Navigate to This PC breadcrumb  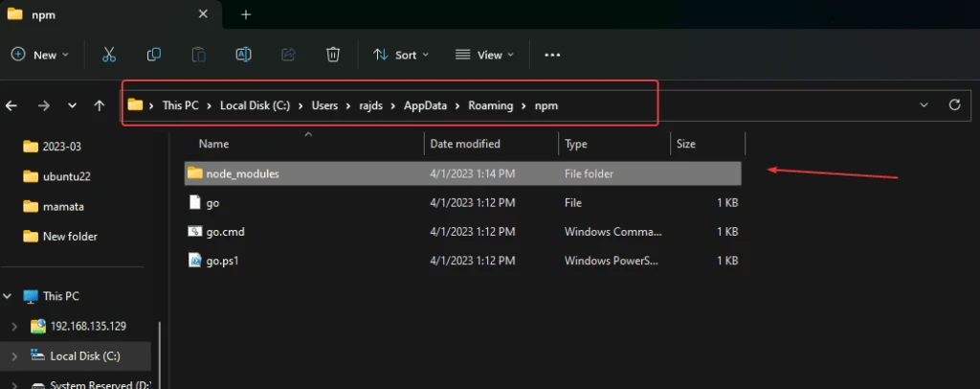pyautogui.click(x=180, y=105)
